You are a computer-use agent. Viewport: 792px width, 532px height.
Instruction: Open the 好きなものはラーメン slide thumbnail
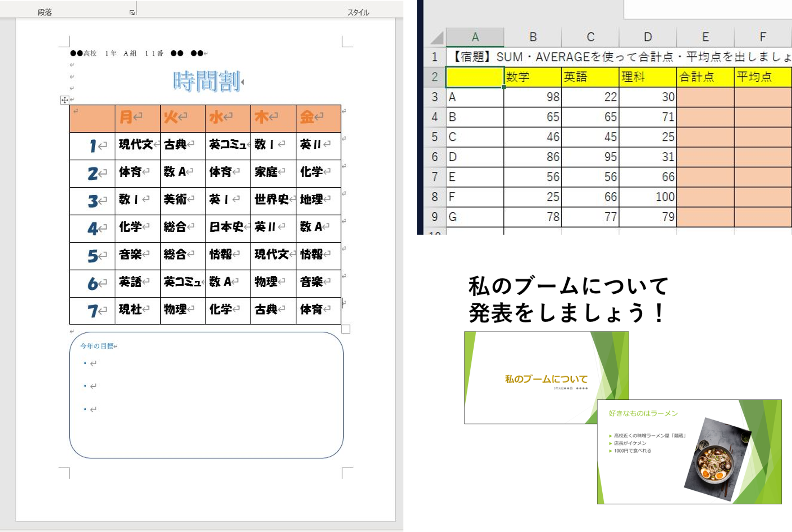click(x=689, y=452)
